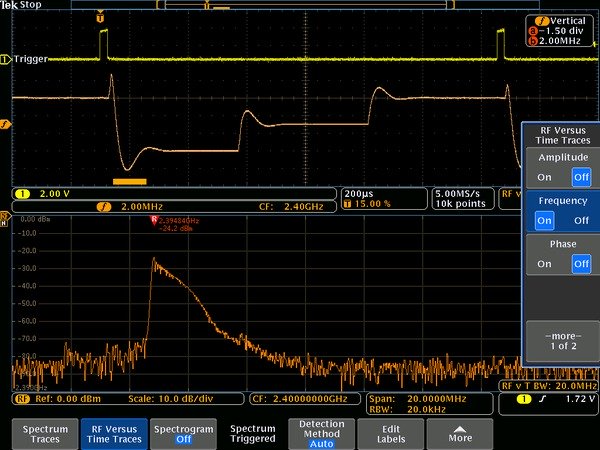Open Detection Method Auto options
This screenshot has height=450, width=600.
322,433
